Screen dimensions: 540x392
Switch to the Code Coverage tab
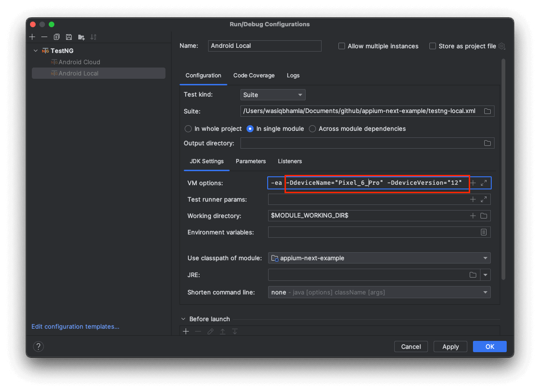pyautogui.click(x=254, y=75)
